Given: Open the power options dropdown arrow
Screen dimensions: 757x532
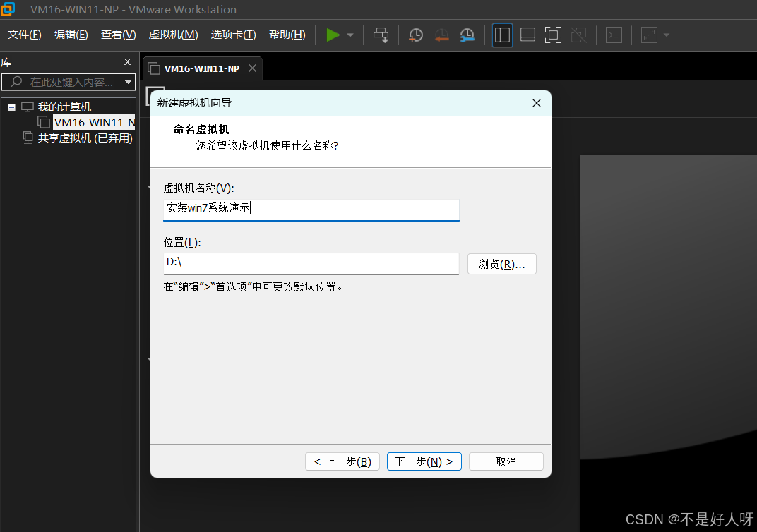Looking at the screenshot, I should pos(350,35).
